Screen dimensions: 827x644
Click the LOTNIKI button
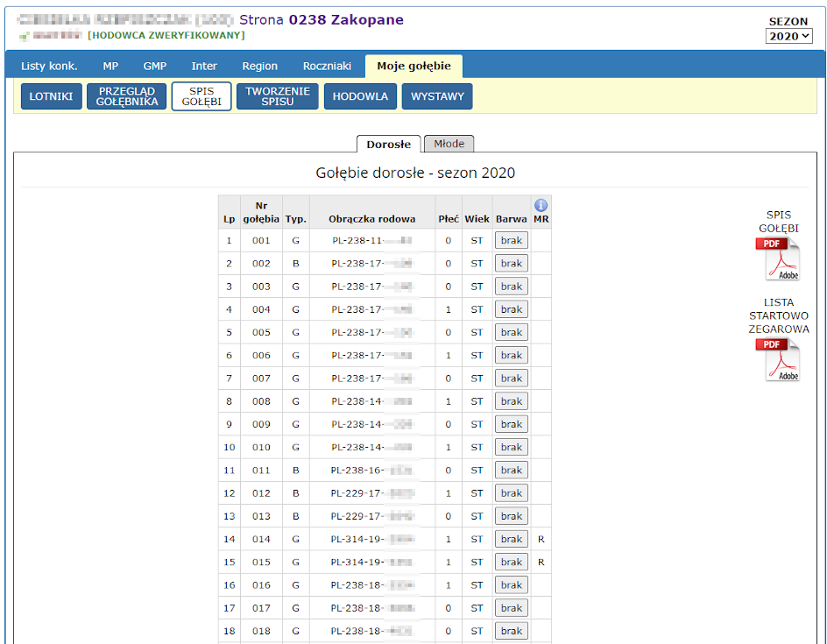click(x=51, y=96)
